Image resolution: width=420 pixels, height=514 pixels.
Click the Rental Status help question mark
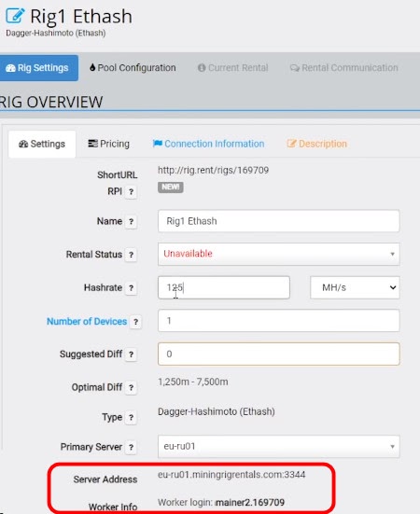click(132, 255)
